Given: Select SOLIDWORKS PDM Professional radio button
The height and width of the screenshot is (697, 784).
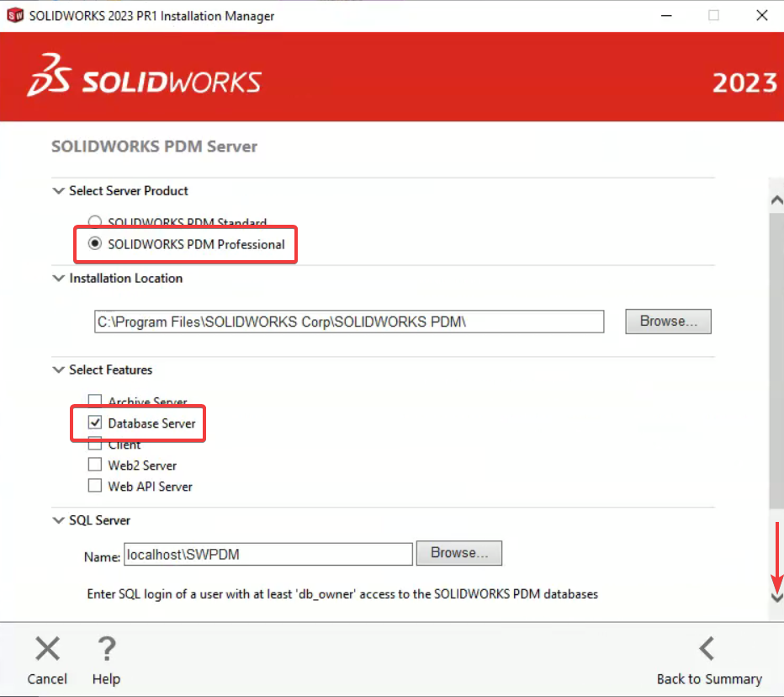Looking at the screenshot, I should click(x=94, y=243).
